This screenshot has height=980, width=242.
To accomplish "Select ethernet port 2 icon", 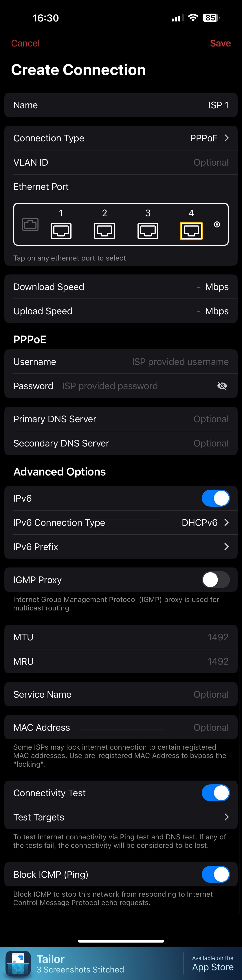I will [x=104, y=231].
